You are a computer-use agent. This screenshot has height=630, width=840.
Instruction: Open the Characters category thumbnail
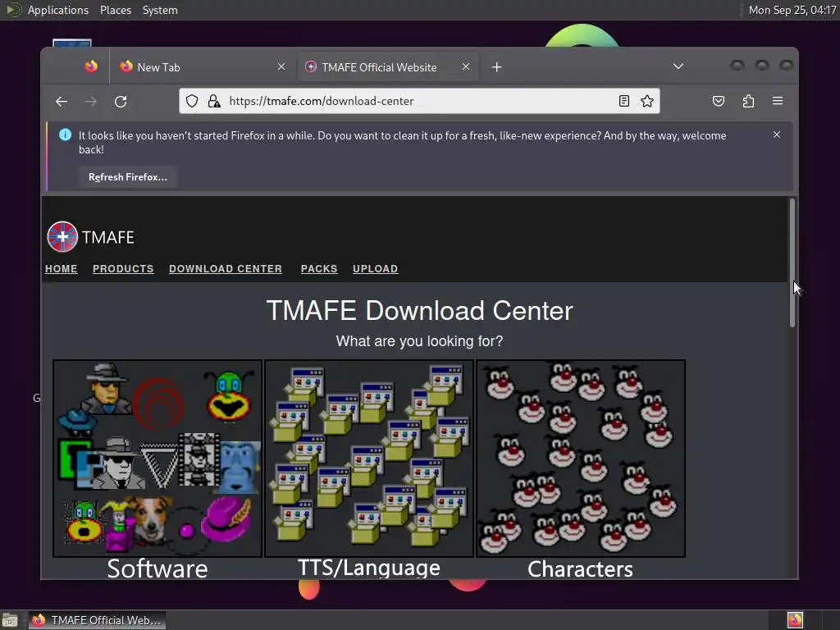coord(581,459)
